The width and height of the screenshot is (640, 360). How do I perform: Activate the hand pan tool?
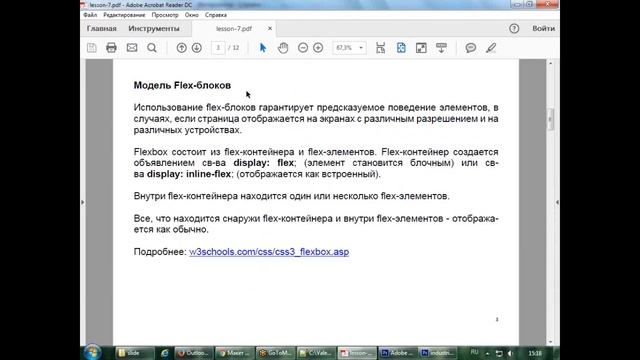coord(283,48)
